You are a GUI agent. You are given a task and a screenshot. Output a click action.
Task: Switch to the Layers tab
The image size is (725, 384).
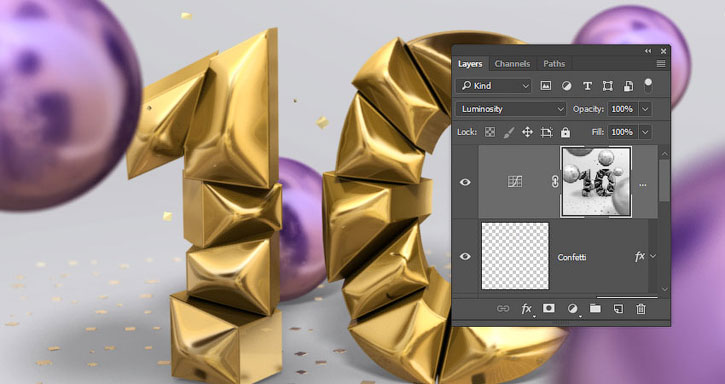click(x=470, y=64)
